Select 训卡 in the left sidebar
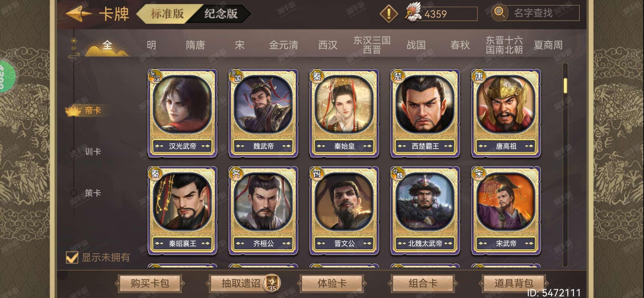This screenshot has height=298, width=644. [93, 151]
